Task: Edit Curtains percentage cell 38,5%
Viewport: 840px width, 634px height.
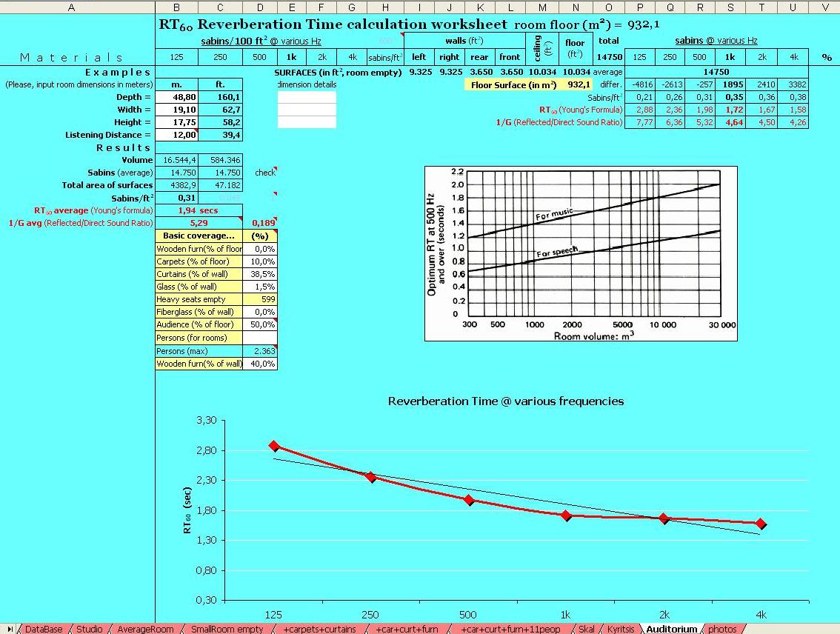Action: point(260,274)
